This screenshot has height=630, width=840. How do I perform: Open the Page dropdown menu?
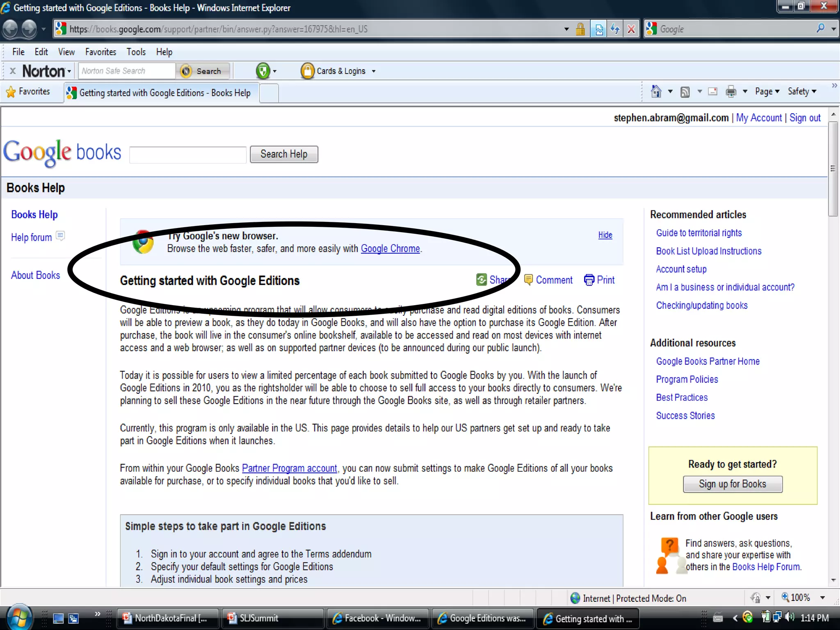tap(767, 91)
